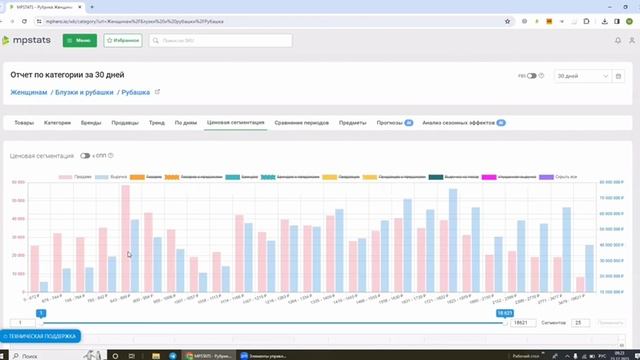Viewport: 640px width, 360px height.
Task: Click the tallest pink sales bar
Action: [x=125, y=238]
